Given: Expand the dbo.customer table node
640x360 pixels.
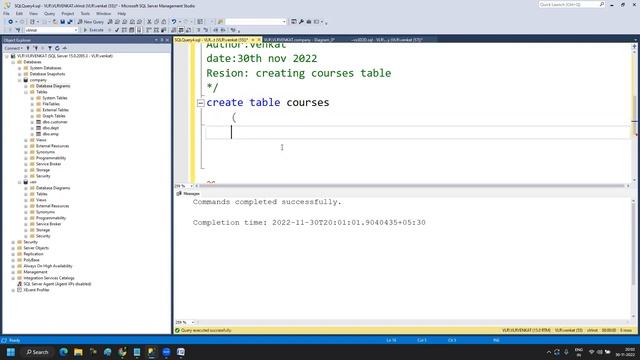Looking at the screenshot, I should (32, 122).
